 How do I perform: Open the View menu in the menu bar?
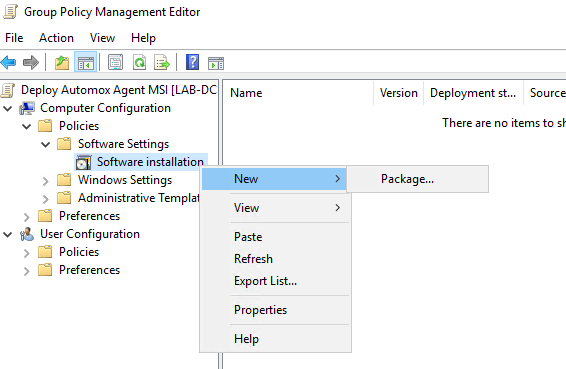(103, 38)
